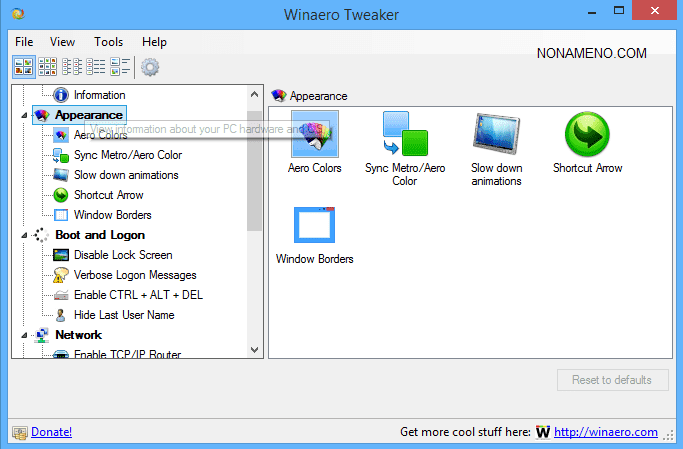Open the winaero.com link
The height and width of the screenshot is (449, 683).
click(607, 432)
